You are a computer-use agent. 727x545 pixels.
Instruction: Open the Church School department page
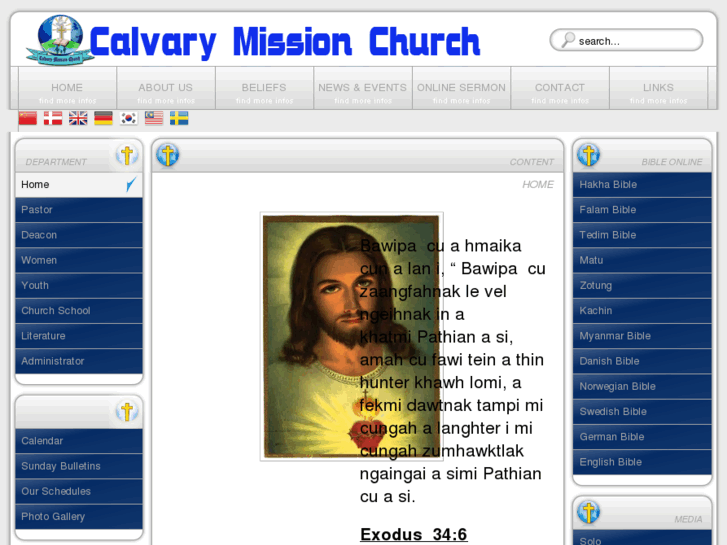coord(79,311)
